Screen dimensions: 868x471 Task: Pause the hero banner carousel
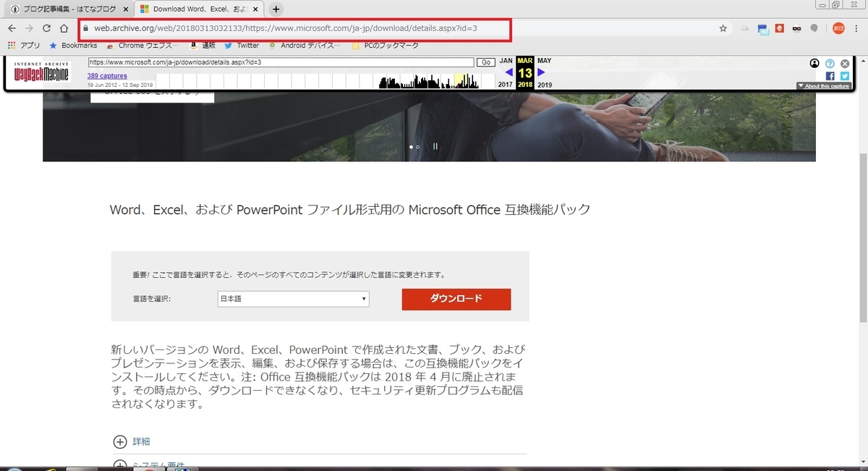[x=435, y=146]
